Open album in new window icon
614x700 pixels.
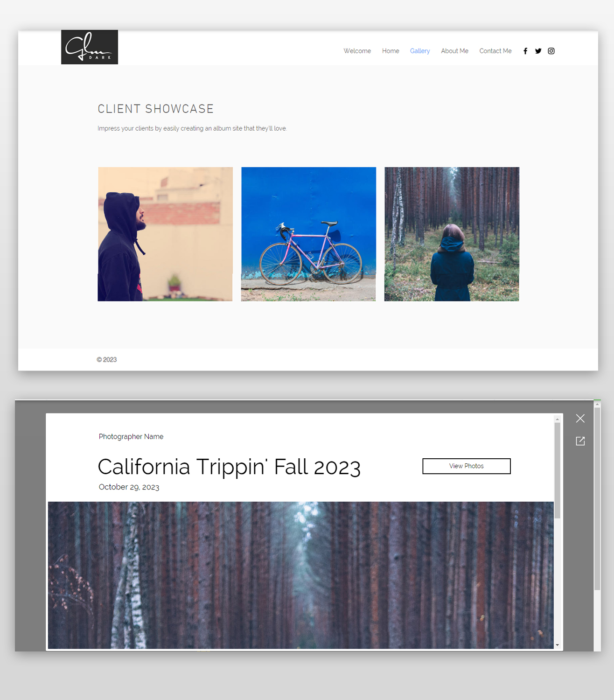pos(580,441)
